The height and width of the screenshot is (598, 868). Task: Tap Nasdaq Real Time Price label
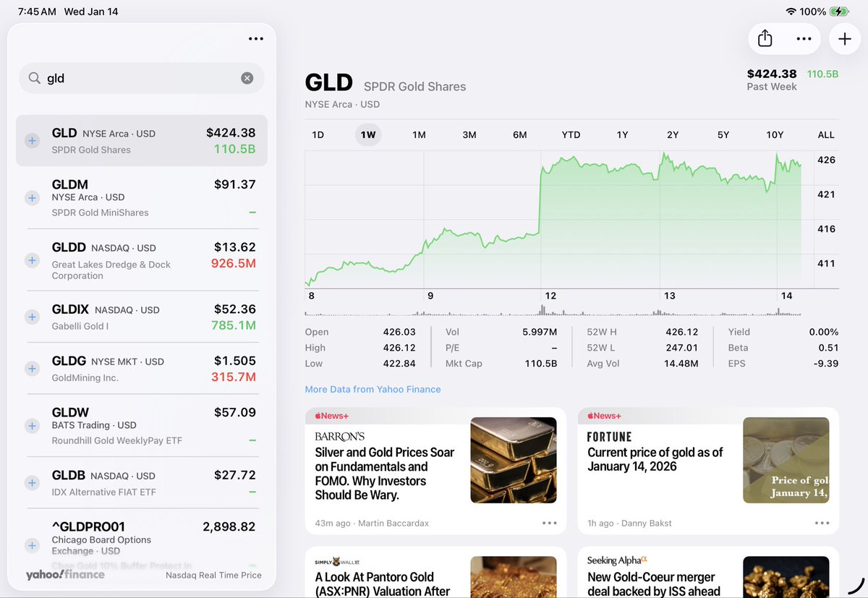click(x=213, y=576)
